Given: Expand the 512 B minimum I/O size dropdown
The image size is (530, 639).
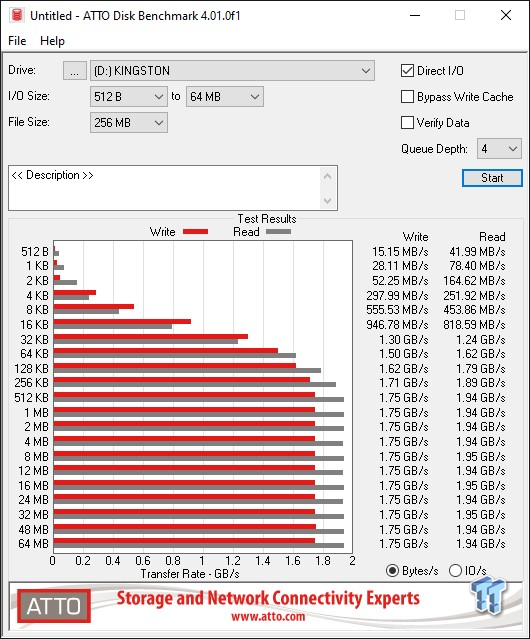Looking at the screenshot, I should pyautogui.click(x=129, y=97).
